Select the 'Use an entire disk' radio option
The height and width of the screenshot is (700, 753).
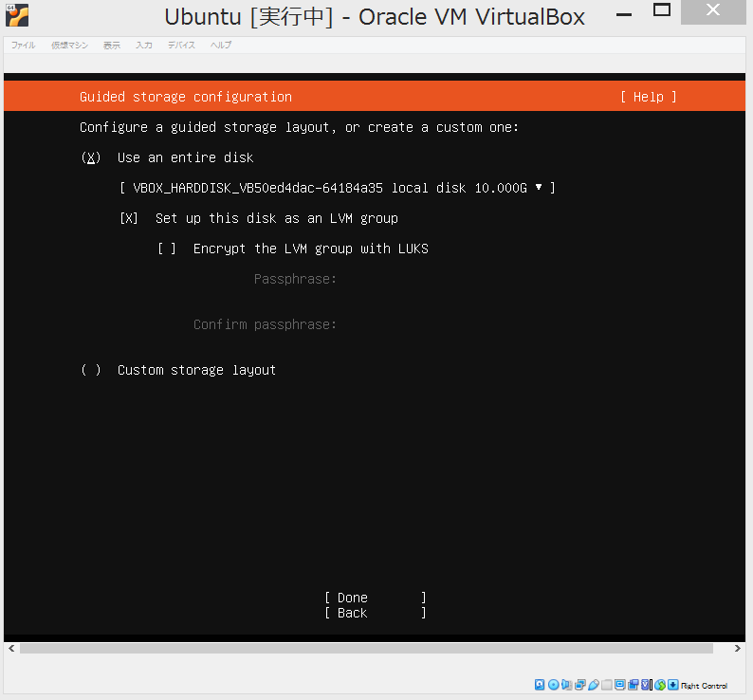click(91, 157)
